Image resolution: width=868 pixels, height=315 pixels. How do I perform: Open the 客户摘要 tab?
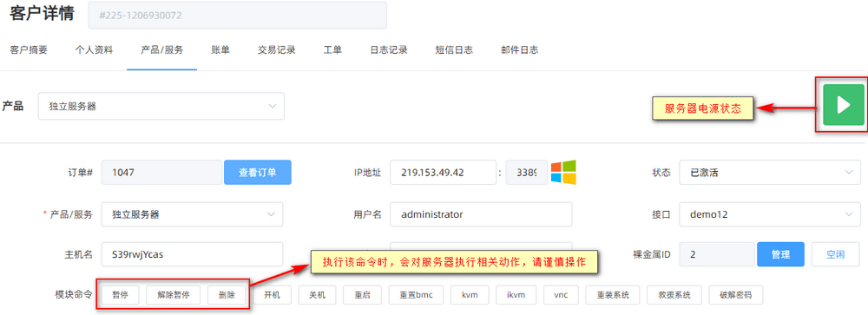pyautogui.click(x=29, y=49)
